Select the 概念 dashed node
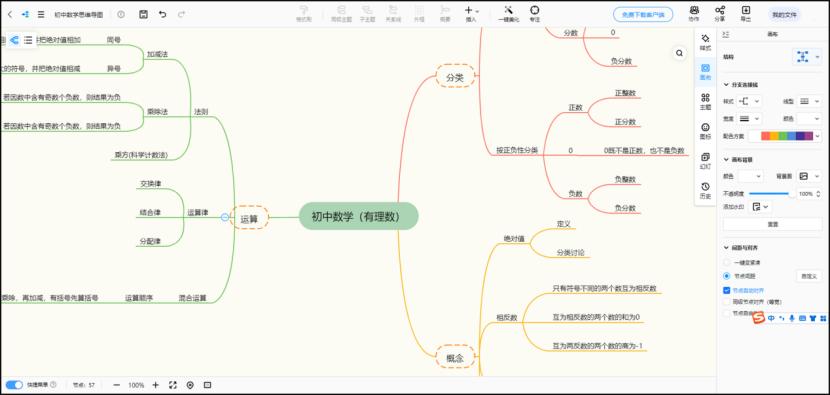The image size is (830, 395). pos(455,358)
